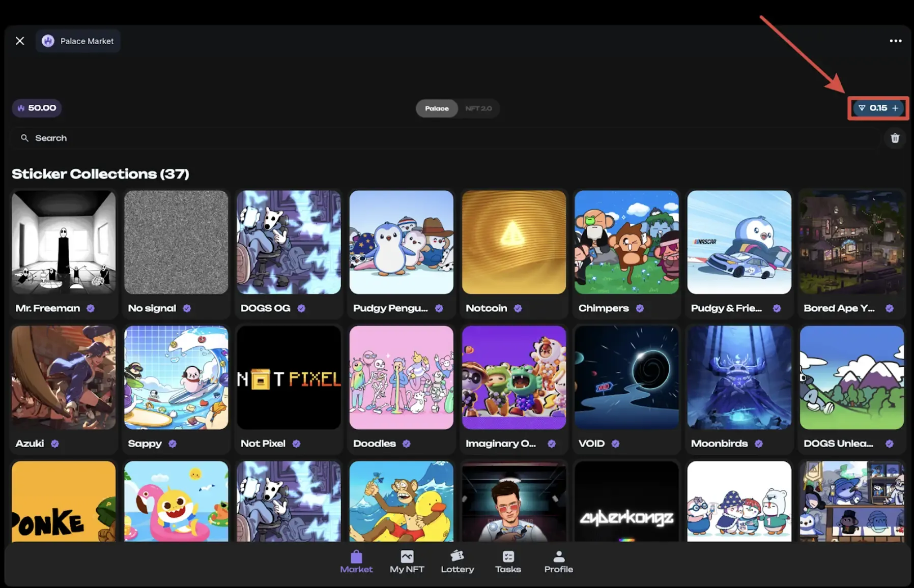Viewport: 914px width, 588px height.
Task: Open the Doodles sticker collection
Action: point(401,378)
